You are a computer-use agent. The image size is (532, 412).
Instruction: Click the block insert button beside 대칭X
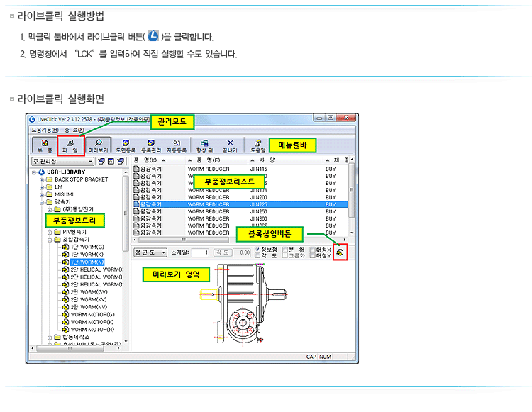(340, 252)
